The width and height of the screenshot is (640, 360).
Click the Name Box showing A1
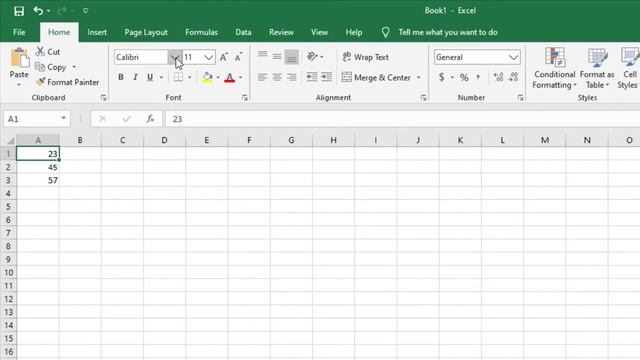coord(31,119)
